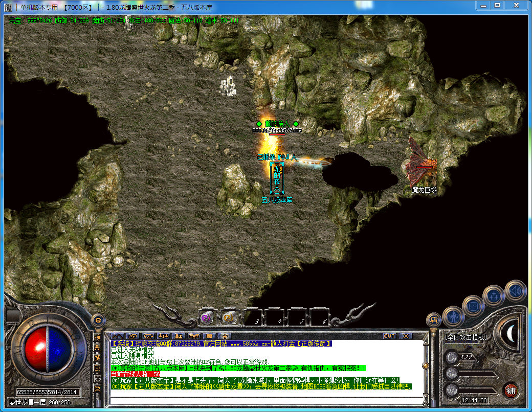532x412 pixels.
Task: Click the keyboard-like chat toolbar icon
Action: pyautogui.click(x=209, y=336)
